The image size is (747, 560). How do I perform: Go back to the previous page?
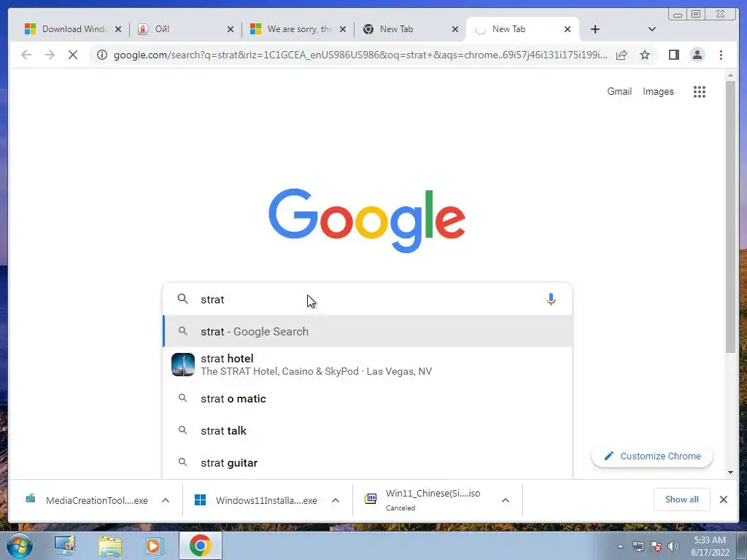pyautogui.click(x=26, y=55)
